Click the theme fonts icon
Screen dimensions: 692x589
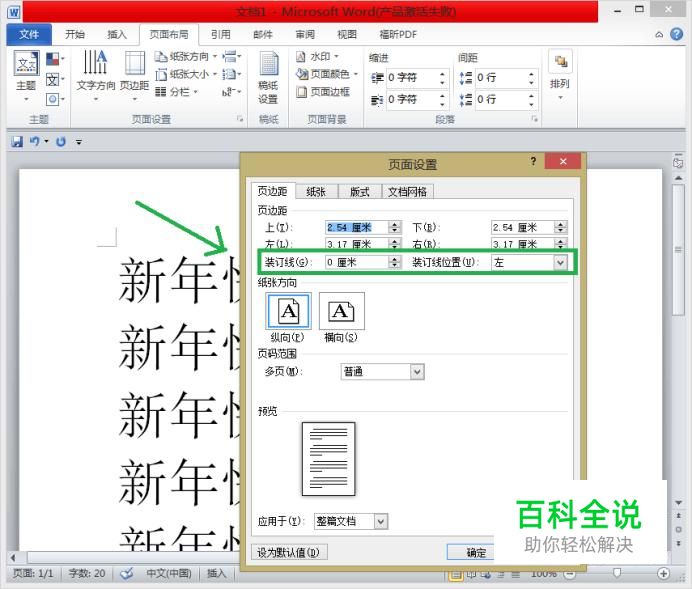pos(54,79)
